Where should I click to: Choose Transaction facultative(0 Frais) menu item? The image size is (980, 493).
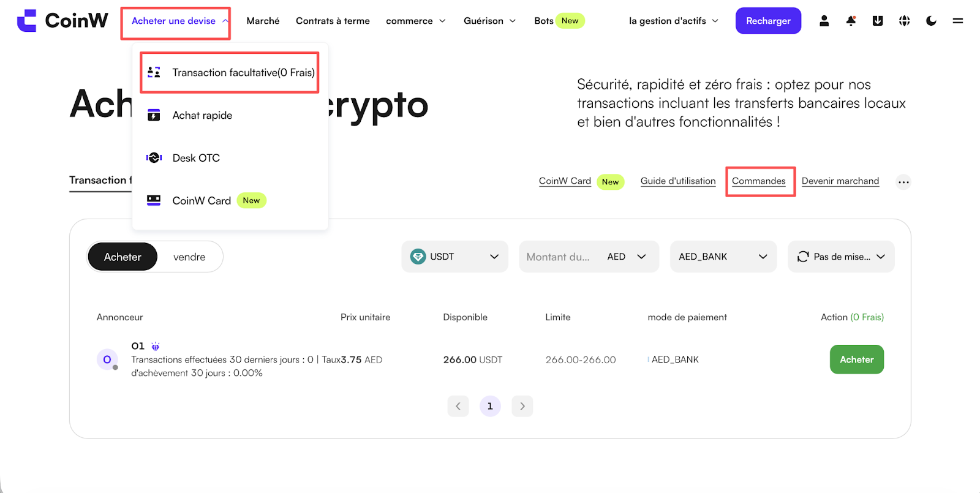point(230,72)
